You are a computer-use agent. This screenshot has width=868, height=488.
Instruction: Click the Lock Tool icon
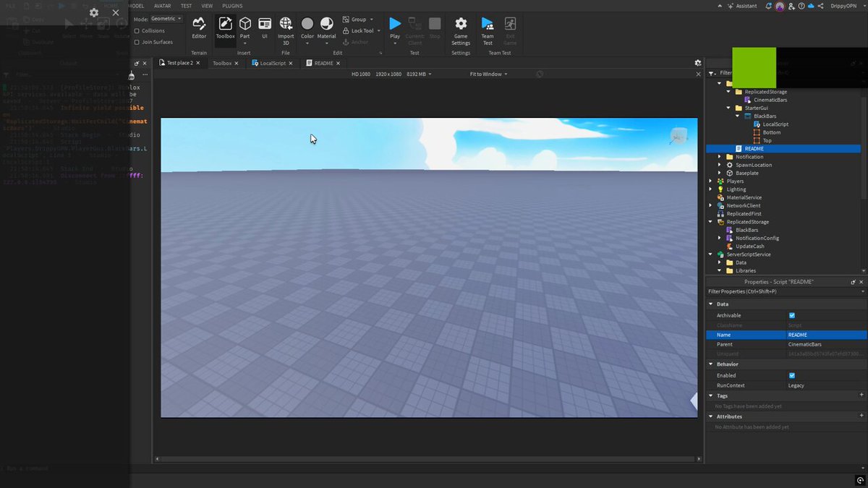346,31
